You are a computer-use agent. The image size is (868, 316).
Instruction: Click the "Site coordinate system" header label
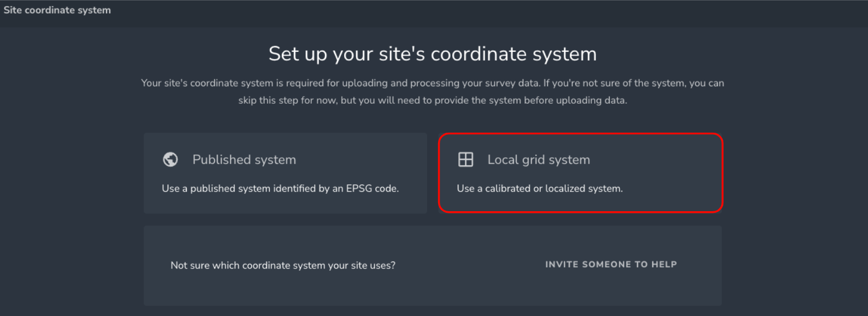57,10
